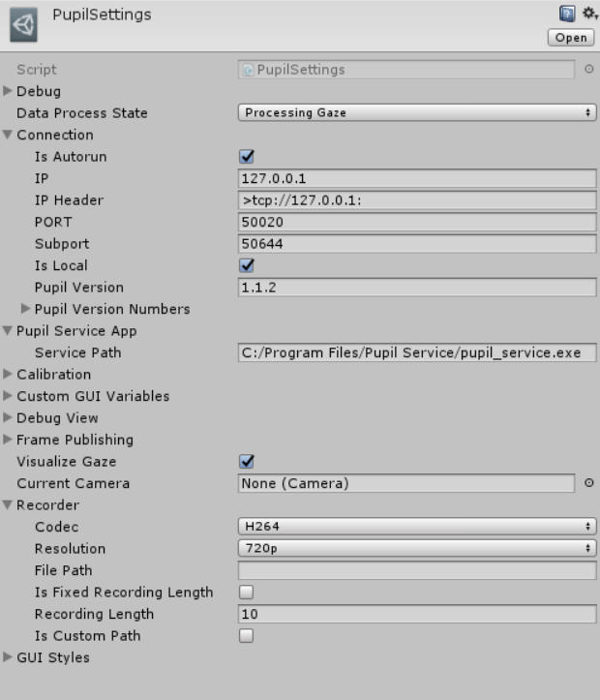
Task: Click the IP Header label
Action: (69, 200)
